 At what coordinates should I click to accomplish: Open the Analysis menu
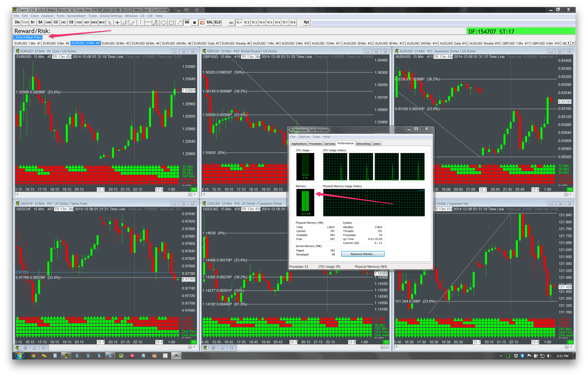point(47,16)
